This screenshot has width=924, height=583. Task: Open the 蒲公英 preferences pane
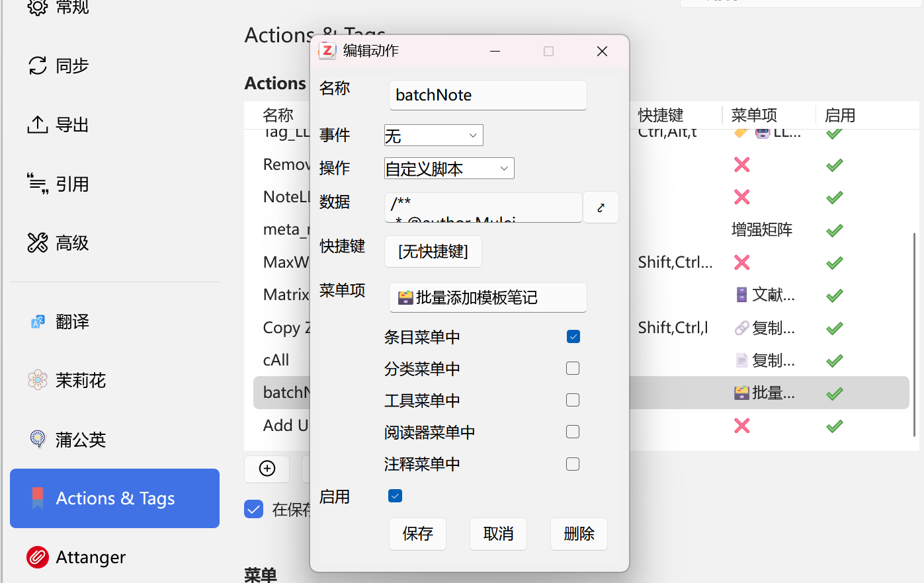[x=80, y=440]
